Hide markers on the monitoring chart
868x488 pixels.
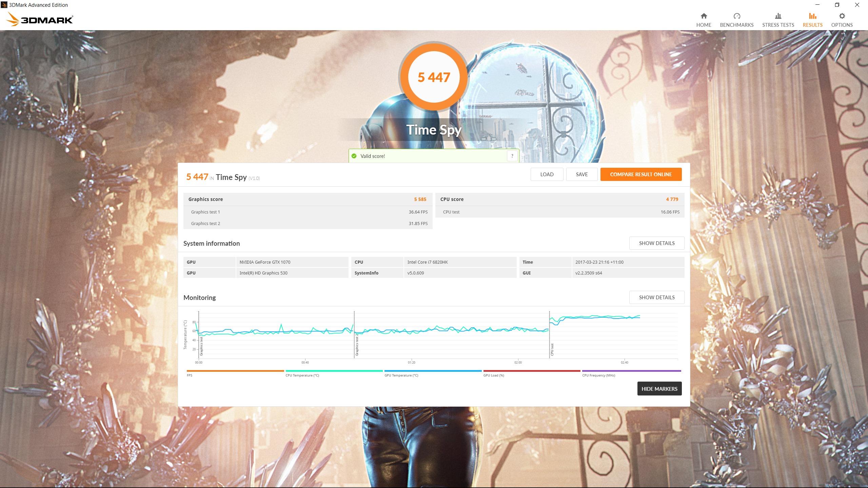coord(659,389)
